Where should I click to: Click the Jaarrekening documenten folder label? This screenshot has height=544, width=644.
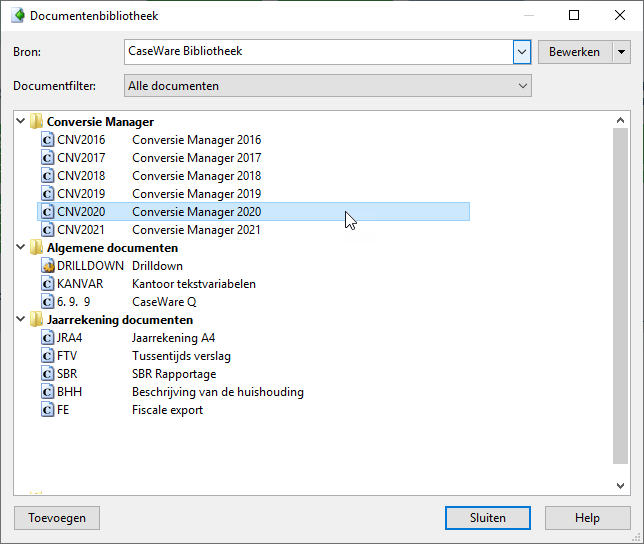pos(120,320)
